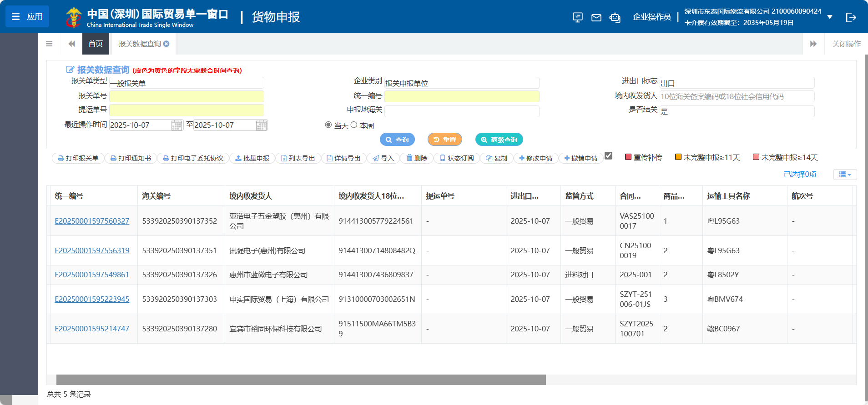Open the 进出口标志 dropdown field

[737, 83]
